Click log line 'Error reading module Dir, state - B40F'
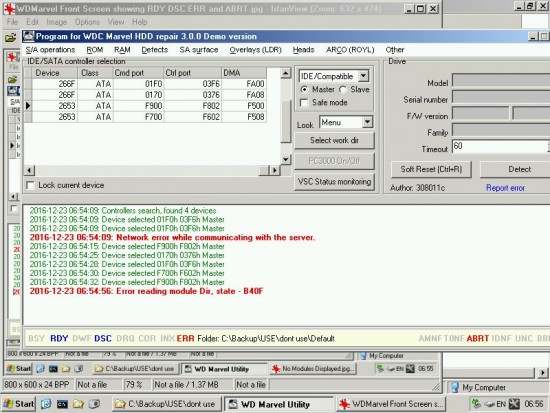Image resolution: width=550 pixels, height=413 pixels. (146, 291)
